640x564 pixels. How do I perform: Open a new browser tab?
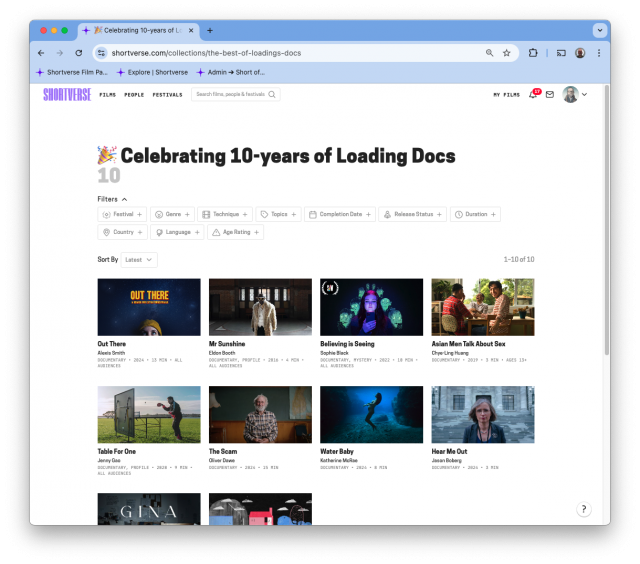210,30
